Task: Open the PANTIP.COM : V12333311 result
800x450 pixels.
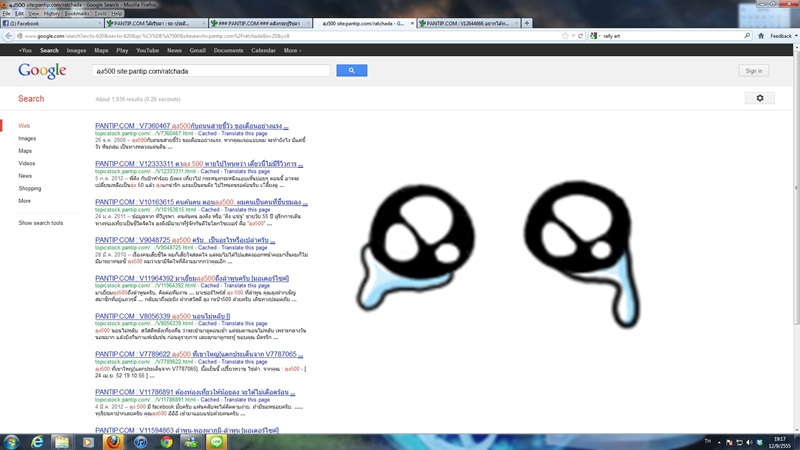Action: point(199,164)
